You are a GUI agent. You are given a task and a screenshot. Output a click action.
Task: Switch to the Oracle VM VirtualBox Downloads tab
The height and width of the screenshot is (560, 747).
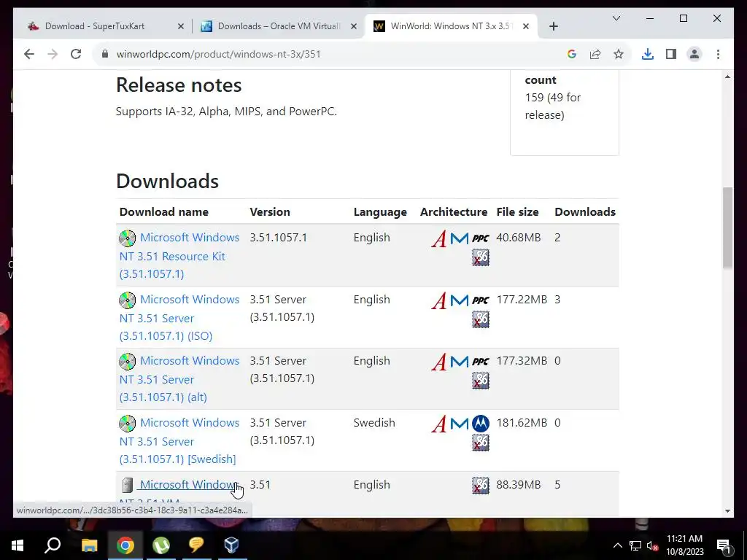pos(279,26)
